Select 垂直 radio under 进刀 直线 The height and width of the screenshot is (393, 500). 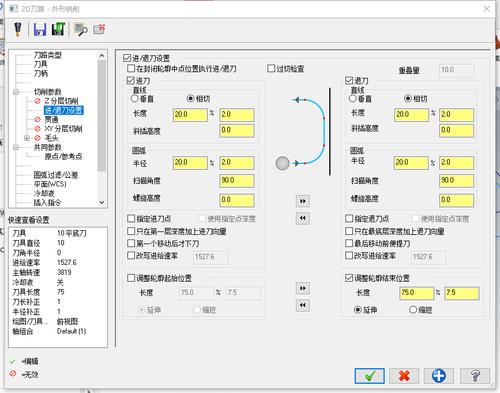(135, 99)
